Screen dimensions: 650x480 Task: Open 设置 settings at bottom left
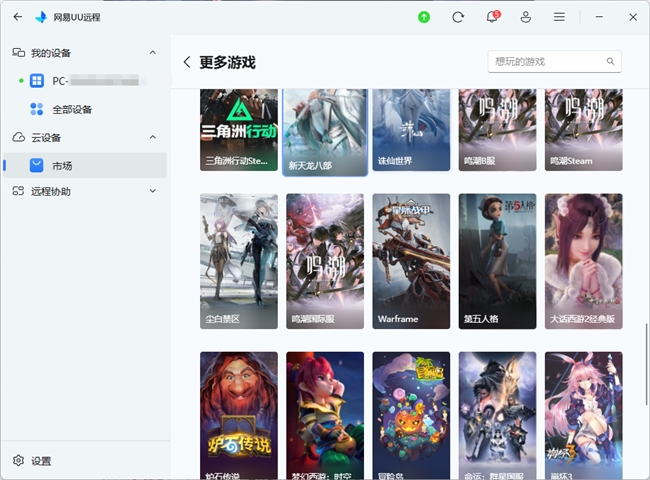point(40,461)
